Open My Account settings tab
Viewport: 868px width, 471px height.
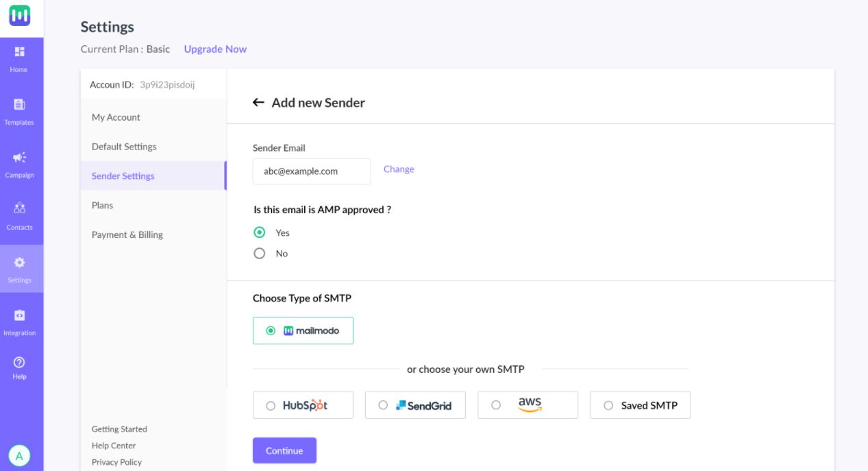click(x=116, y=117)
